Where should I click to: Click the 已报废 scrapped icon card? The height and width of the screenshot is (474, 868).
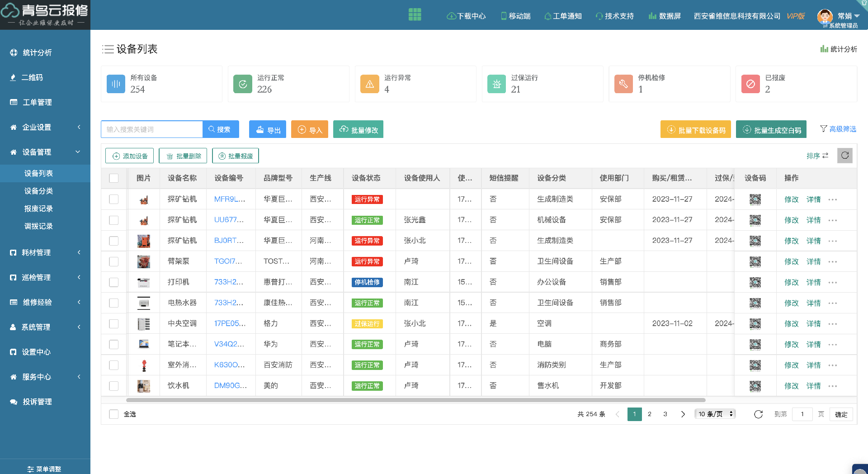pos(750,84)
